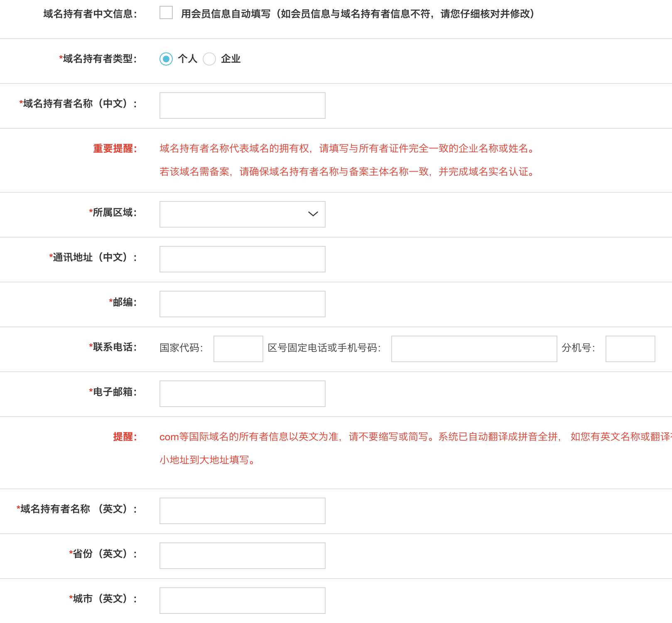Click the 电子邮箱 input field

[x=242, y=393]
